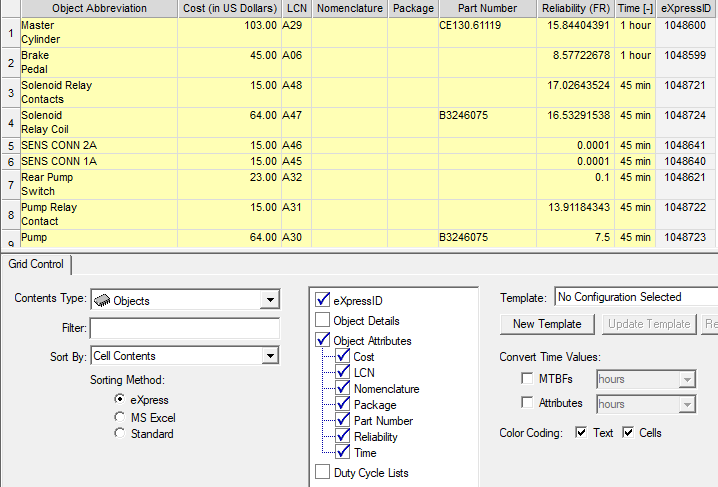Enable the Duty Cycle Lists checkbox
Image resolution: width=718 pixels, height=487 pixels.
(322, 471)
